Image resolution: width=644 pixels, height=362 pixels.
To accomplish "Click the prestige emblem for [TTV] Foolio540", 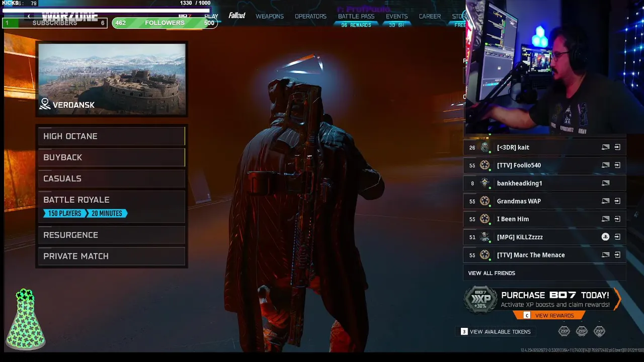I will pos(485,165).
